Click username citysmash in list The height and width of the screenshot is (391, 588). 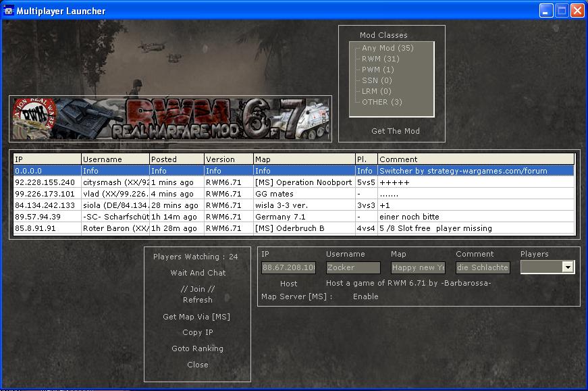click(115, 182)
